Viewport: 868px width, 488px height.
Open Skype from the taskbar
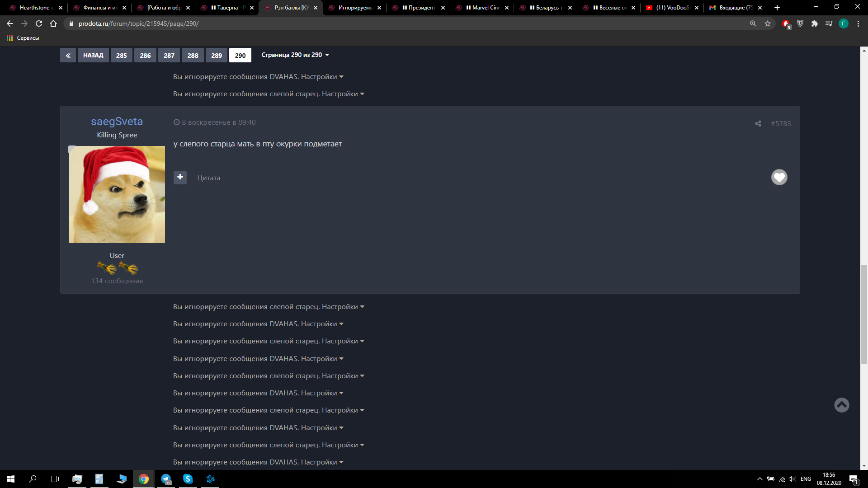(188, 479)
